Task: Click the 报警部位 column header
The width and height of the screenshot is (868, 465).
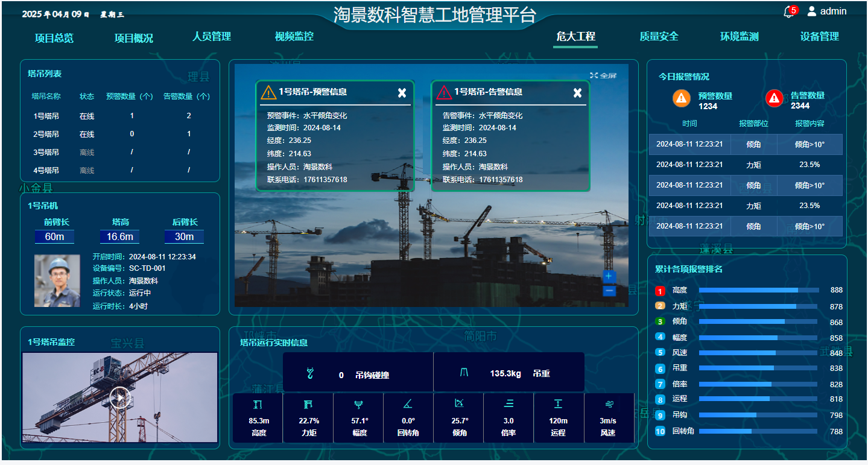Action: point(754,124)
